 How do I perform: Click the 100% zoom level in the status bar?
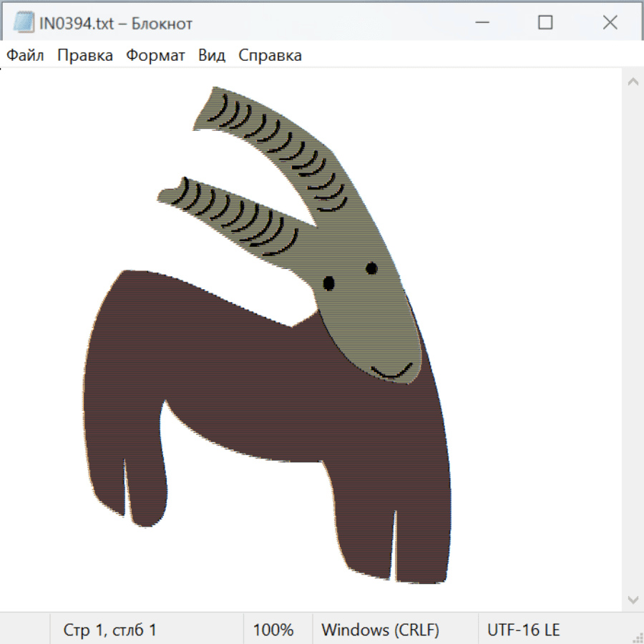point(273,630)
